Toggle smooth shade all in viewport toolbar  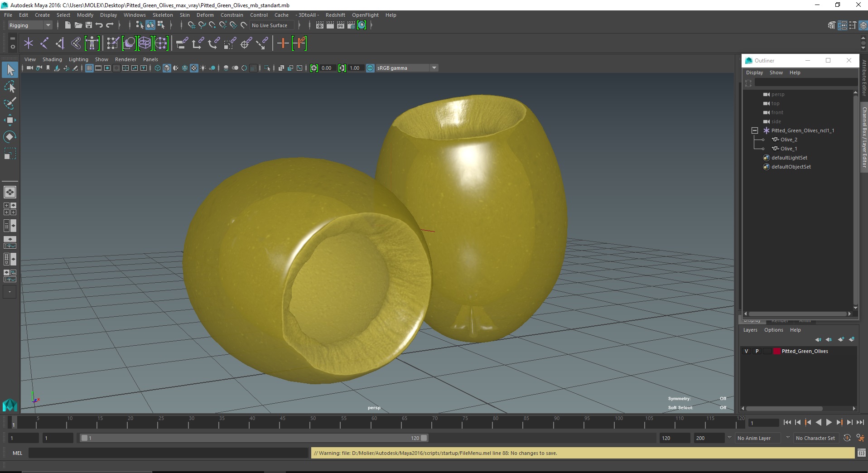[x=167, y=68]
